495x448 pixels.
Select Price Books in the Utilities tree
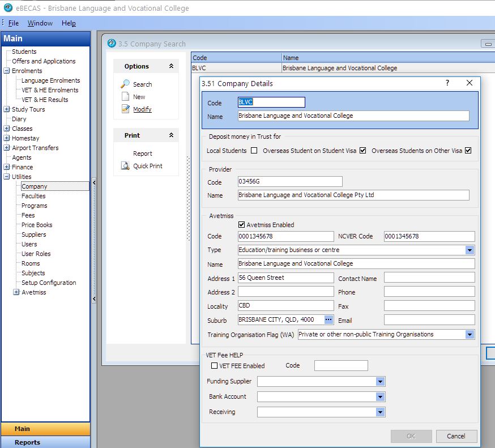point(37,225)
